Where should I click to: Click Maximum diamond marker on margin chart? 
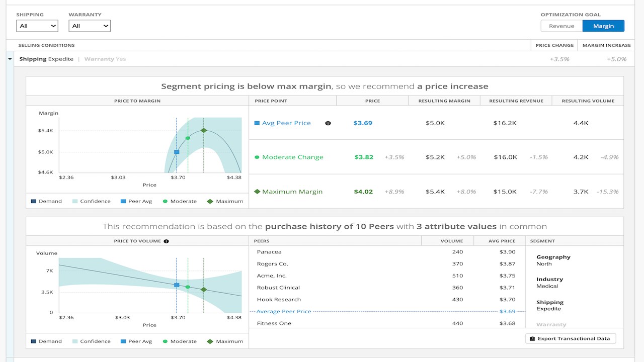pos(204,130)
